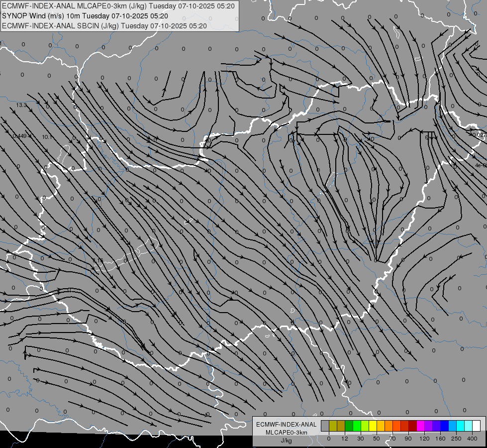Click the ECMWF-INDEX-ANAL SBCIN title line

point(104,26)
